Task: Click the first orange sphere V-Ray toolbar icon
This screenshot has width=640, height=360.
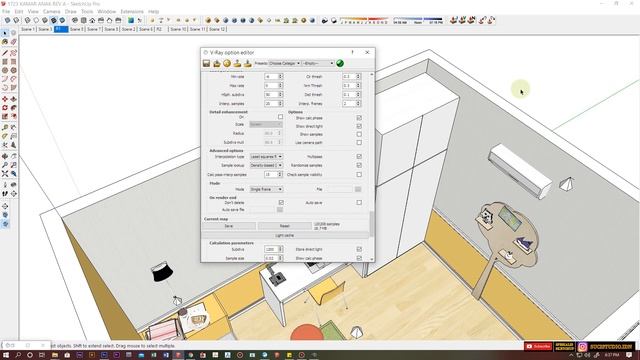Action: coord(208,20)
